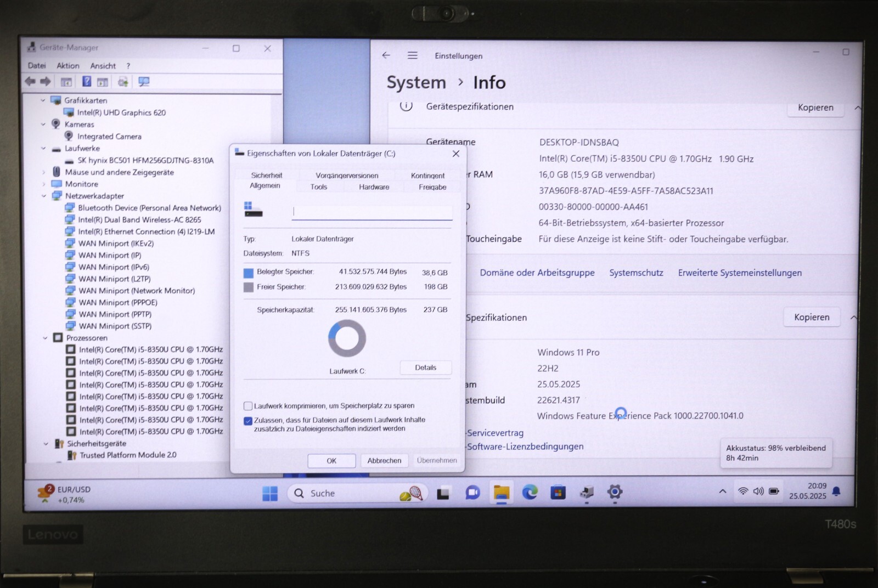Screen dimensions: 878x588
Task: Launch Microsoft Edge from taskbar
Action: click(x=530, y=493)
